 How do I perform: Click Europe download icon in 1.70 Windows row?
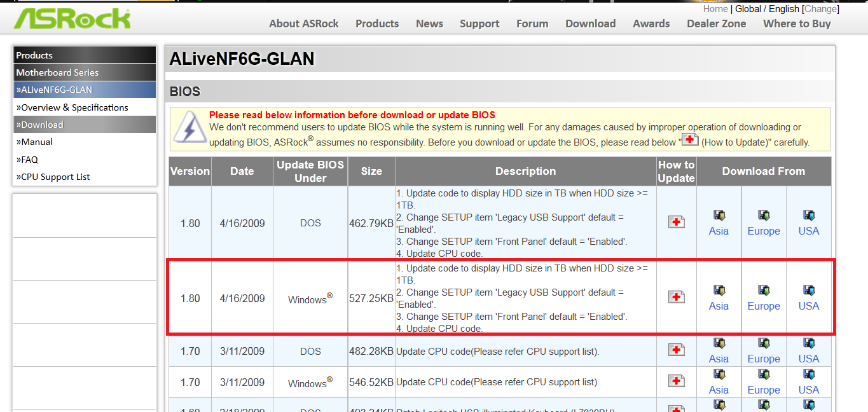(x=764, y=374)
